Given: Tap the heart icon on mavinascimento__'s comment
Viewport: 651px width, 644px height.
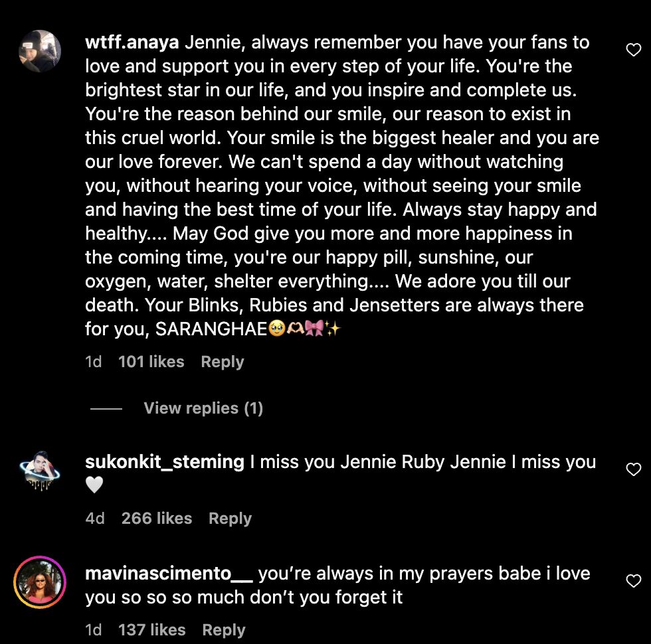Looking at the screenshot, I should tap(634, 581).
